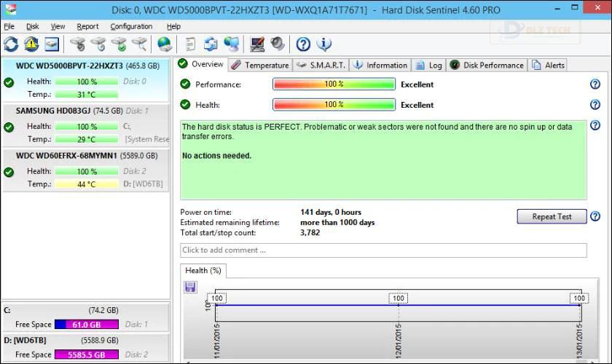Click the Repeat Test button

(x=552, y=216)
